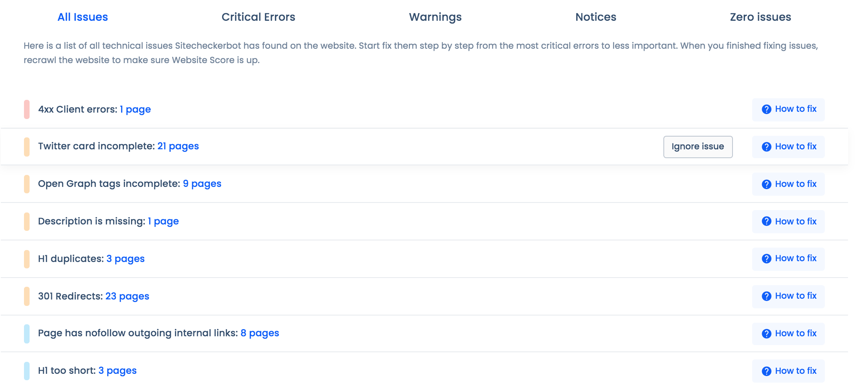The image size is (868, 389).
Task: Click the question icon in nofollow links row
Action: (x=766, y=333)
